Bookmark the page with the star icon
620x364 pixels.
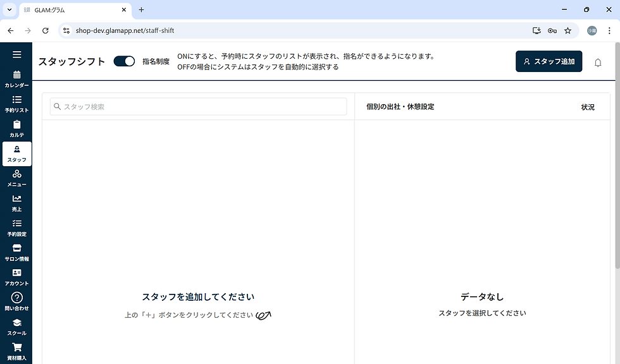coord(567,30)
